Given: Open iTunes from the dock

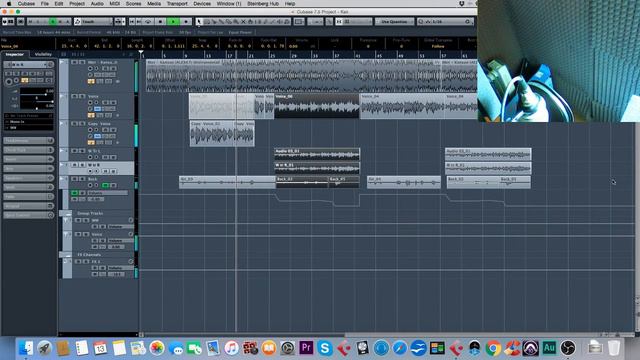Looking at the screenshot, I should (231, 348).
